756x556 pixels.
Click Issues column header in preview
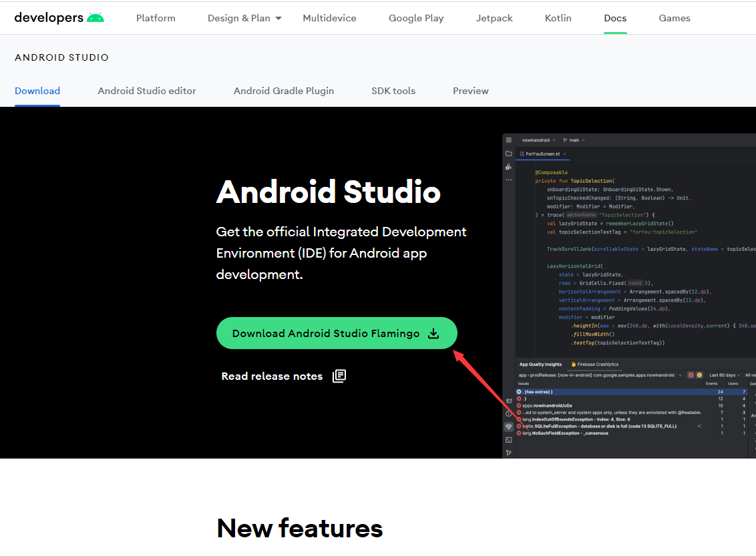coord(524,384)
